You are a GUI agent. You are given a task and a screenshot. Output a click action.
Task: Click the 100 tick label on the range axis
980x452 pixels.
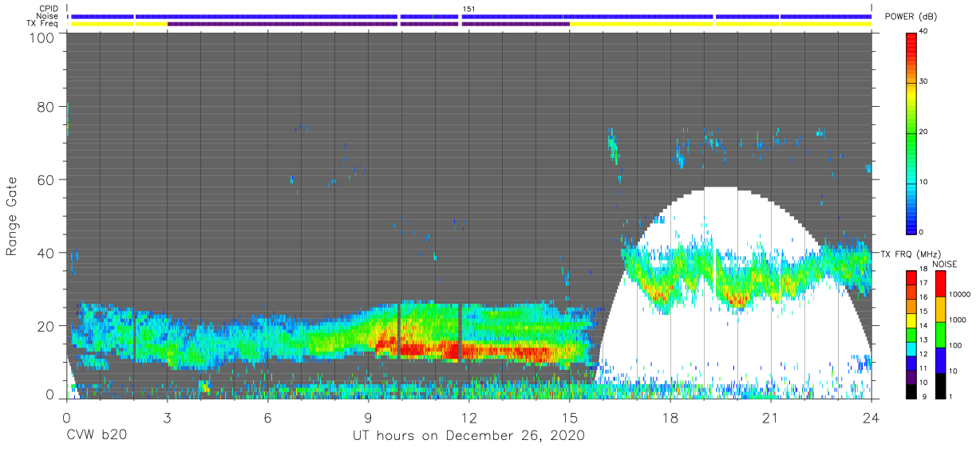42,37
